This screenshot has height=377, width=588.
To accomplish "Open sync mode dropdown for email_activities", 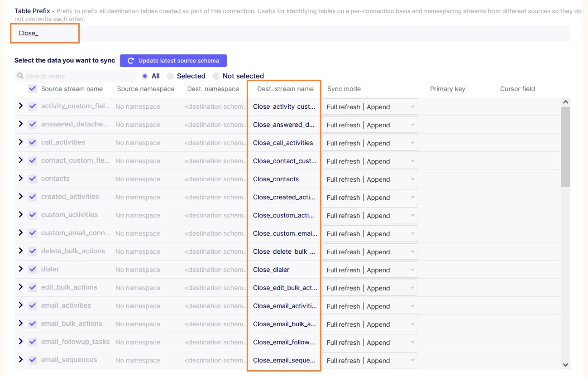I will pyautogui.click(x=370, y=306).
